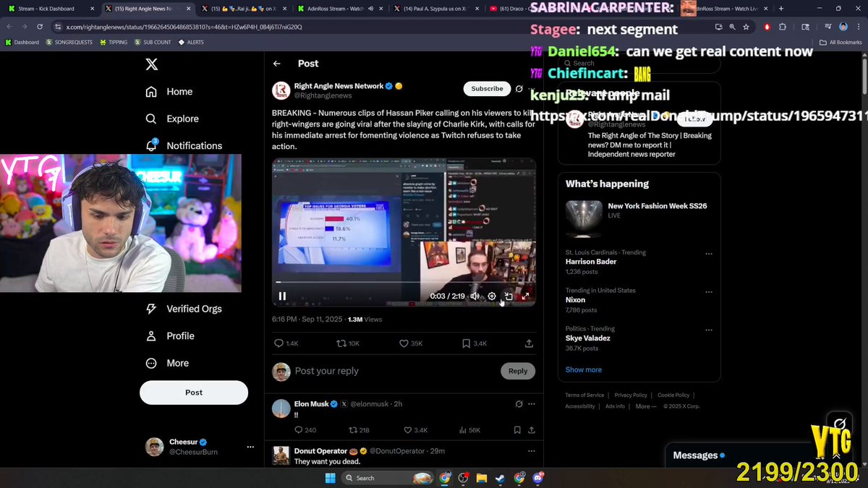
Task: Open more options for Skye Valadez trend
Action: 709,330
